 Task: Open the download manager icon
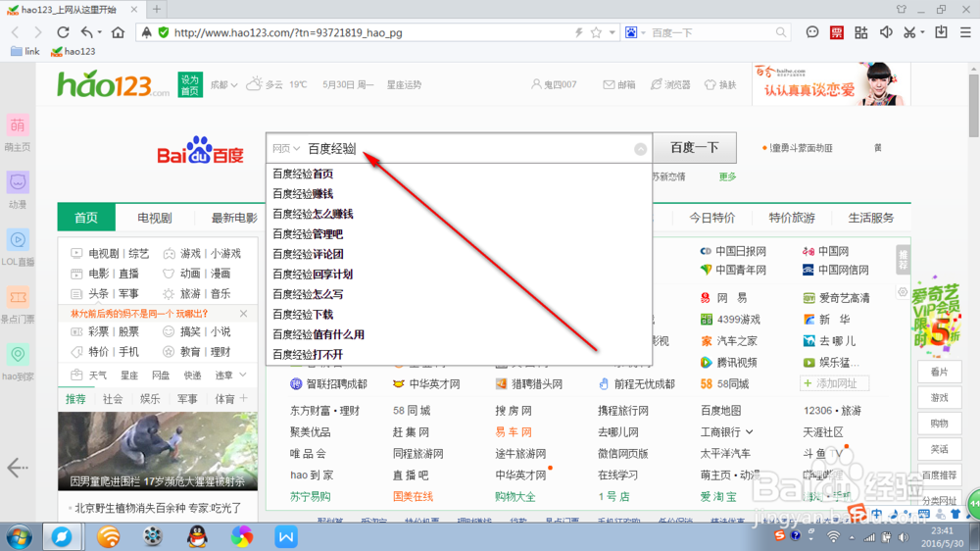point(941,32)
